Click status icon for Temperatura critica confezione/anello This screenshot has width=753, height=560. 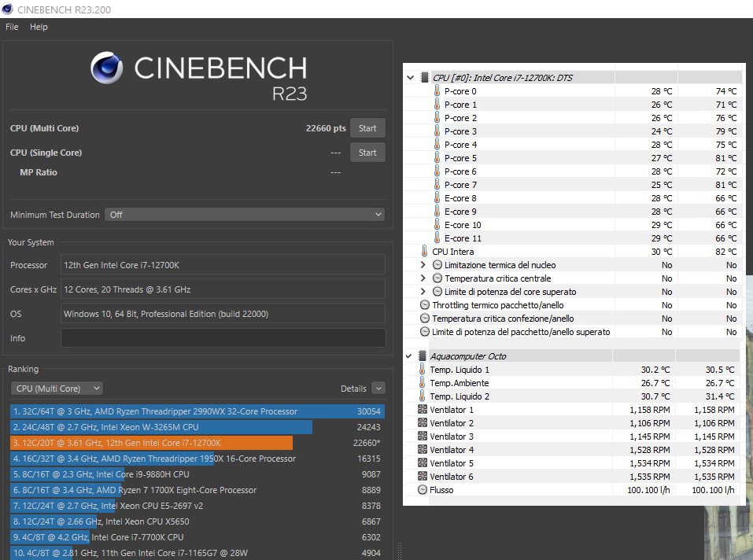pyautogui.click(x=425, y=319)
